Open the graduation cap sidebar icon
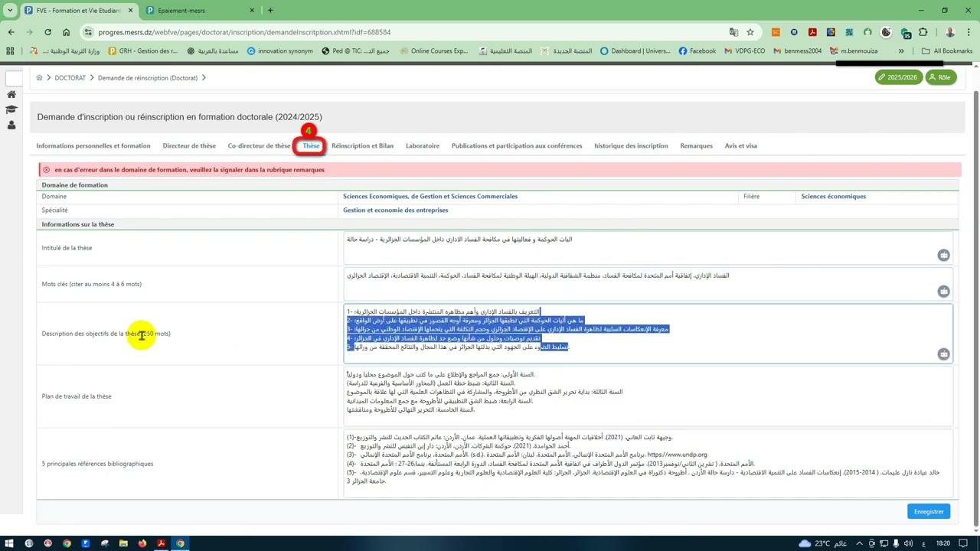980x551 pixels. pos(11,109)
